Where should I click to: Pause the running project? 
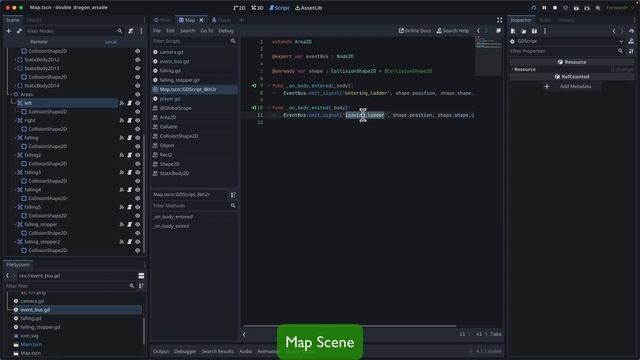click(544, 8)
